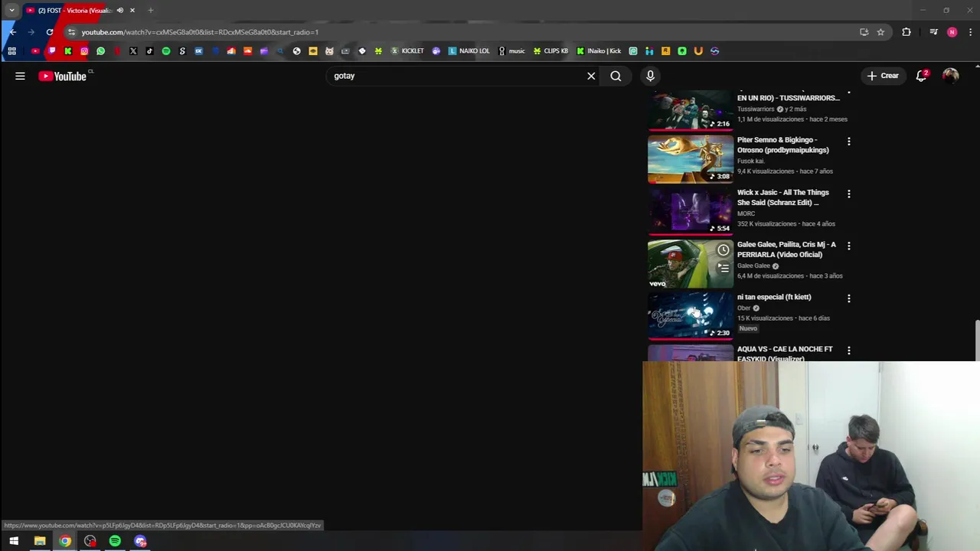Image resolution: width=980 pixels, height=551 pixels.
Task: Open options for Wick x Jasic video
Action: click(848, 194)
